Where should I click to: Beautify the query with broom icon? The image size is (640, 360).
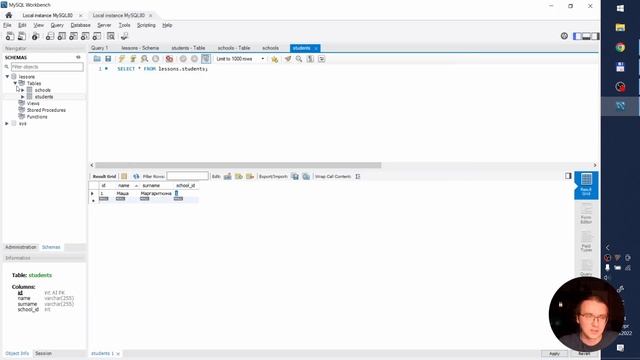point(288,59)
